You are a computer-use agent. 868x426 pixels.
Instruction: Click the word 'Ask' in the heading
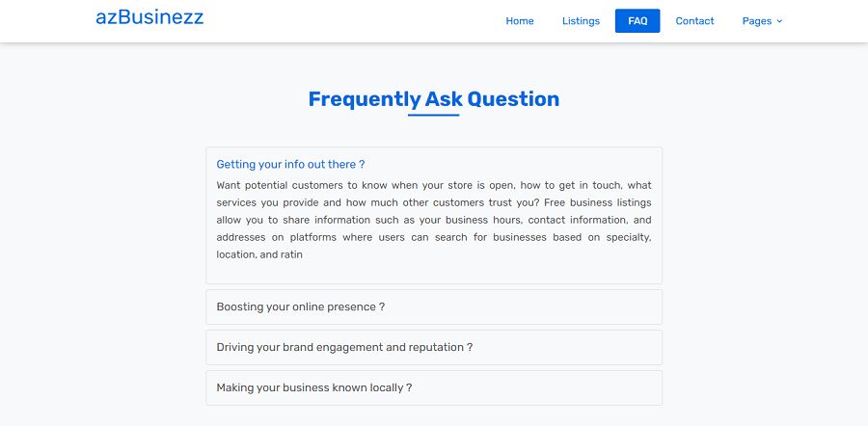coord(444,99)
